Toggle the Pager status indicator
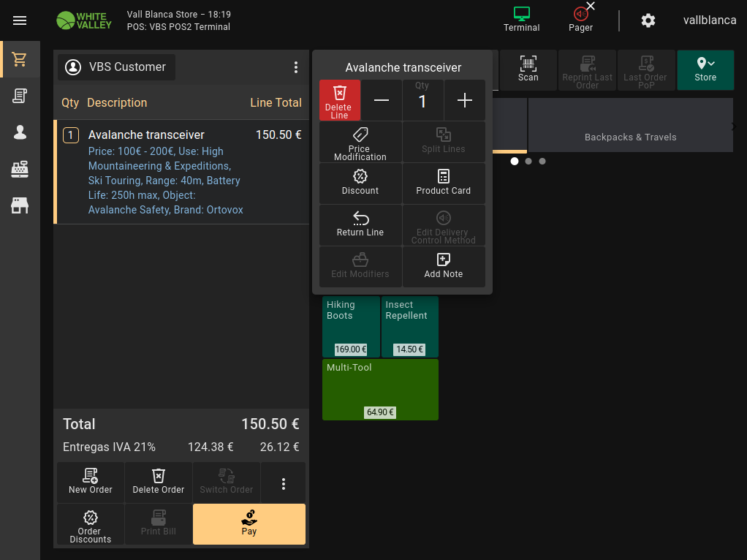747x560 pixels. pos(581,20)
